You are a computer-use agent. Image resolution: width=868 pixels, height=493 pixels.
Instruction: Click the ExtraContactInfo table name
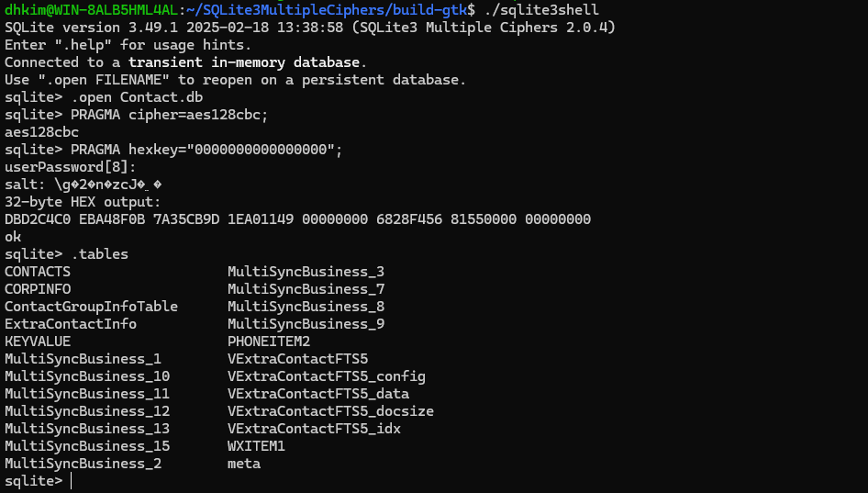click(x=71, y=324)
